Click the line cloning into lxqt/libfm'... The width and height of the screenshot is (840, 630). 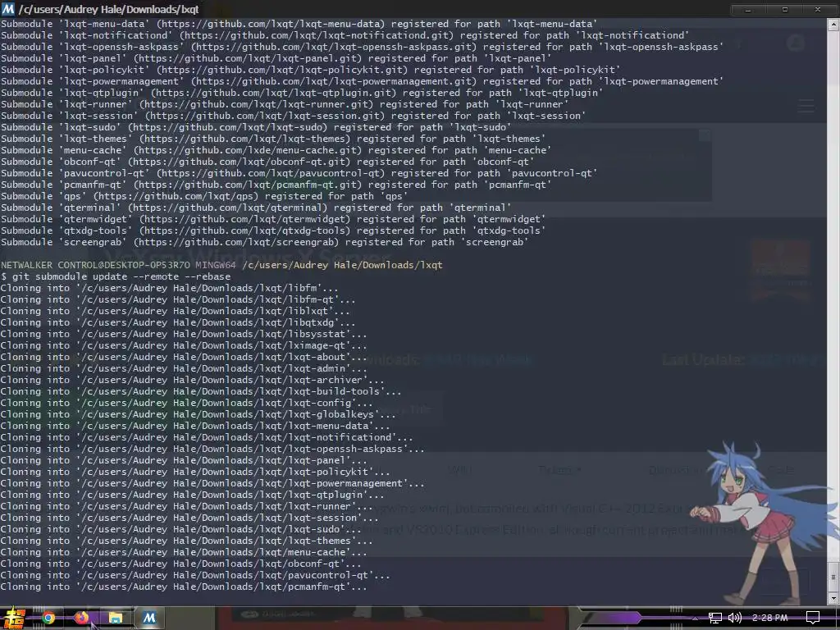[x=169, y=288]
